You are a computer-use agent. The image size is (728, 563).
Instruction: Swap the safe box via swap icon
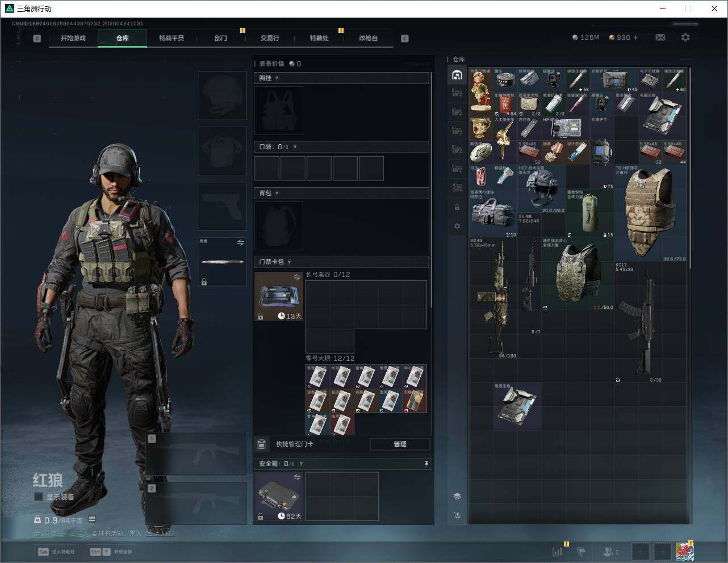296,478
